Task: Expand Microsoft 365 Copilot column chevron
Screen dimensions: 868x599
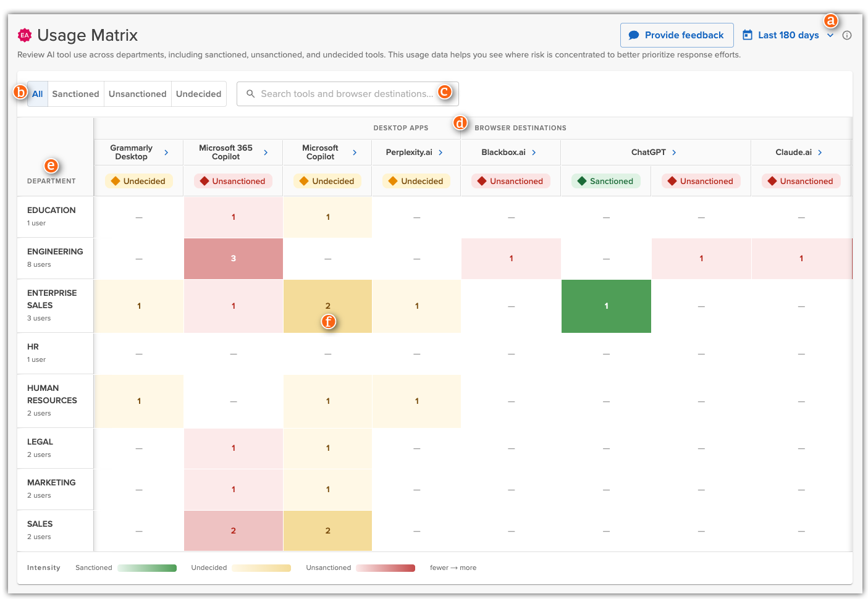Action: tap(266, 153)
